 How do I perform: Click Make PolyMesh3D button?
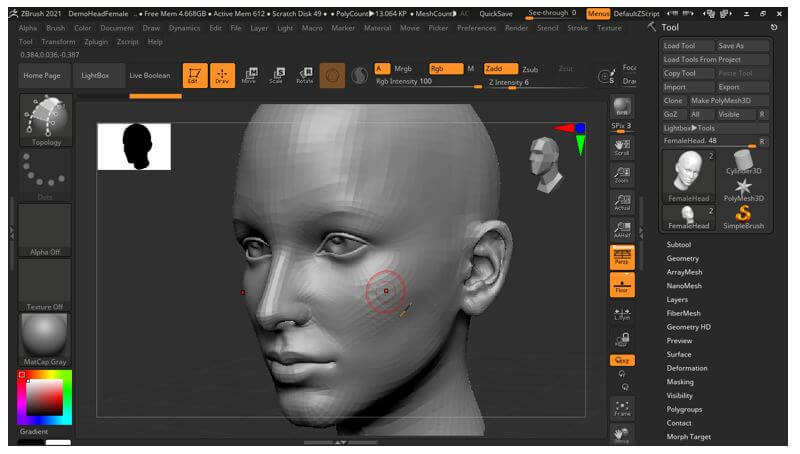729,100
